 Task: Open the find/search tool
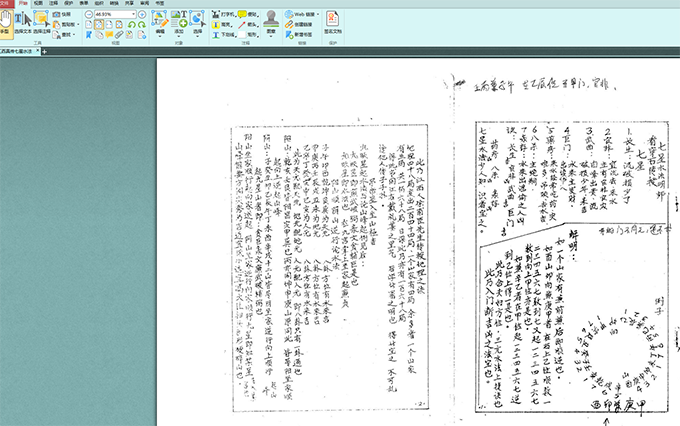click(61, 35)
